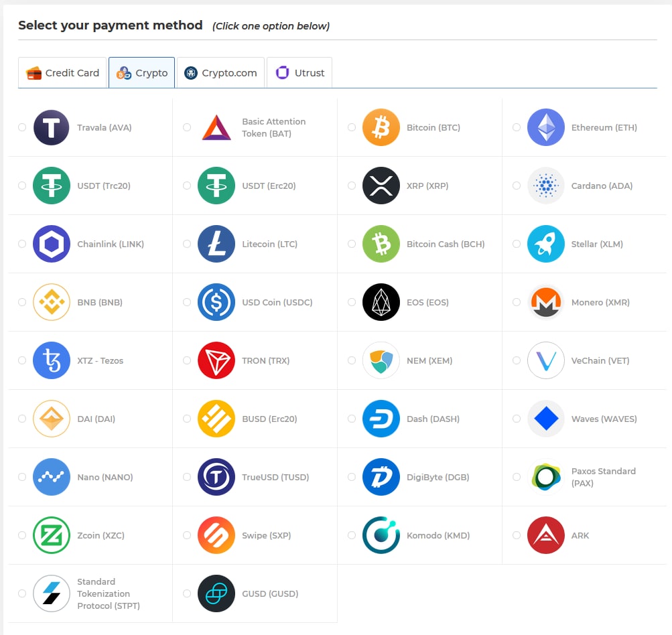This screenshot has width=672, height=635.
Task: Click the VeChain (VET) icon
Action: (x=545, y=361)
